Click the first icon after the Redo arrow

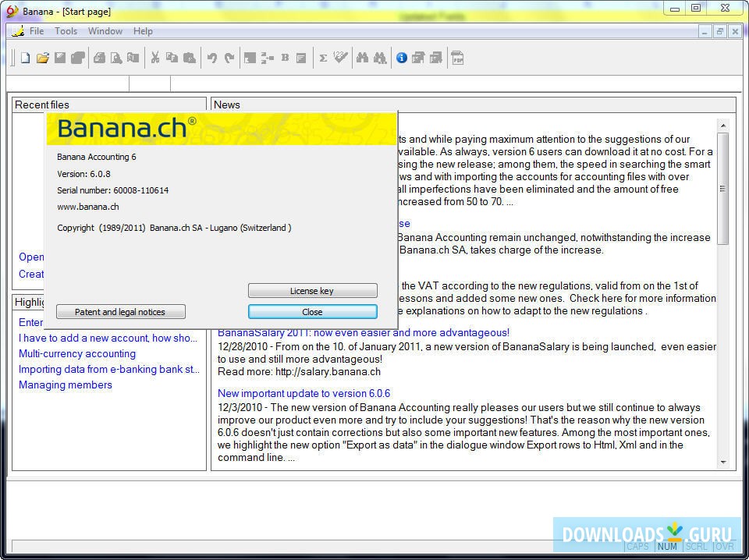(x=250, y=58)
